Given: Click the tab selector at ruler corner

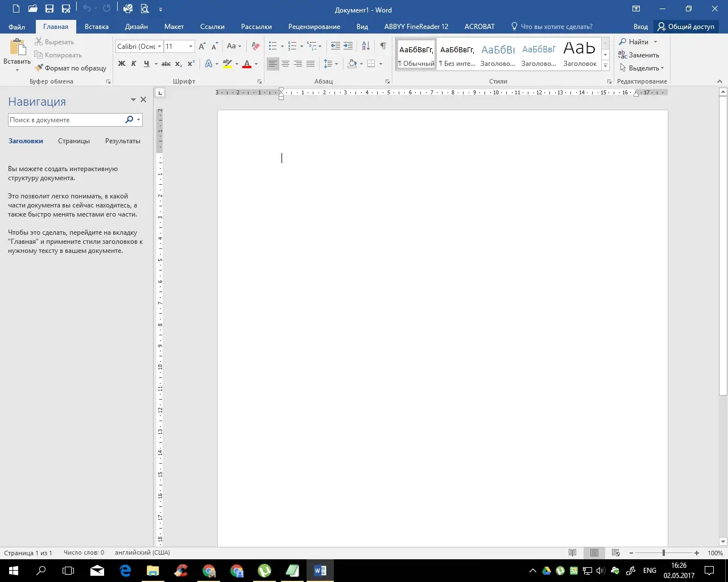Looking at the screenshot, I should (x=160, y=93).
